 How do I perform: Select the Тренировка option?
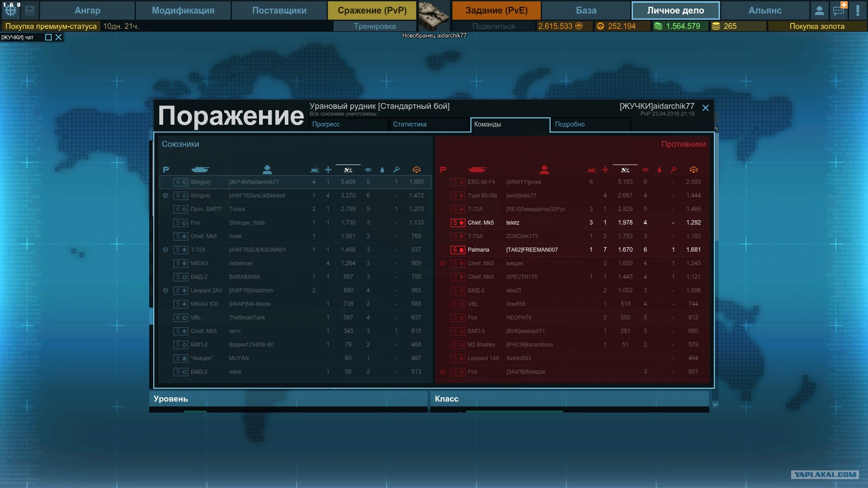(x=375, y=26)
